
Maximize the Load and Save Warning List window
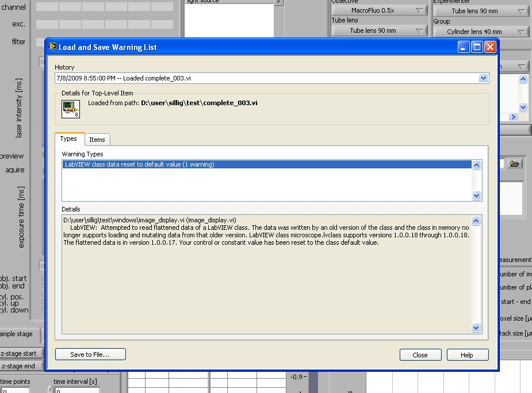pos(477,47)
